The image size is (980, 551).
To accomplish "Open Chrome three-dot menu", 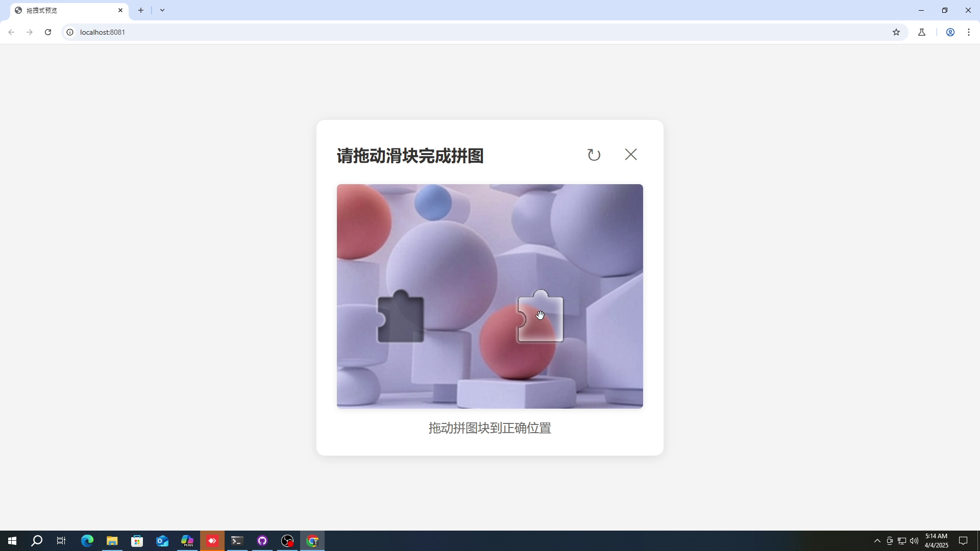I will pyautogui.click(x=969, y=32).
